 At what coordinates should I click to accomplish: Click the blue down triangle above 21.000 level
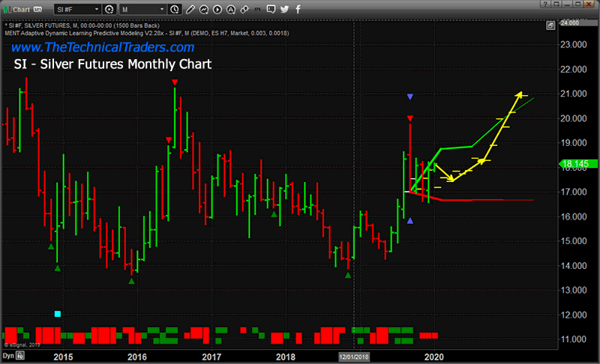click(410, 97)
